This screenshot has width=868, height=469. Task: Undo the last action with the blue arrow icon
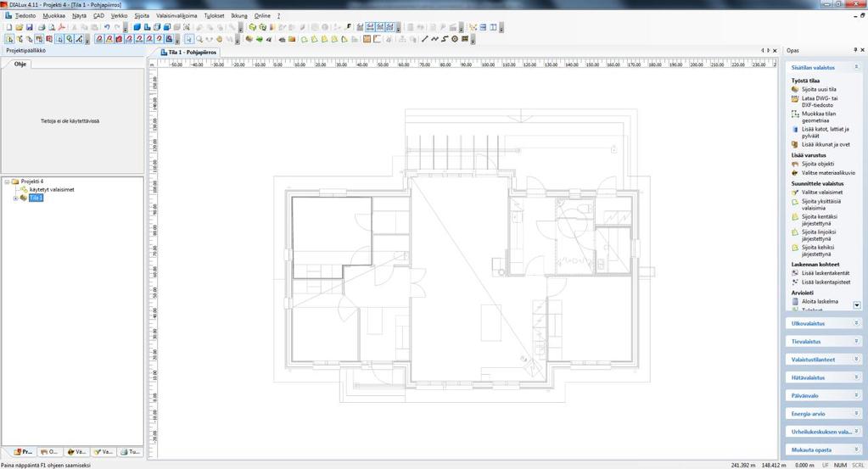[x=106, y=27]
